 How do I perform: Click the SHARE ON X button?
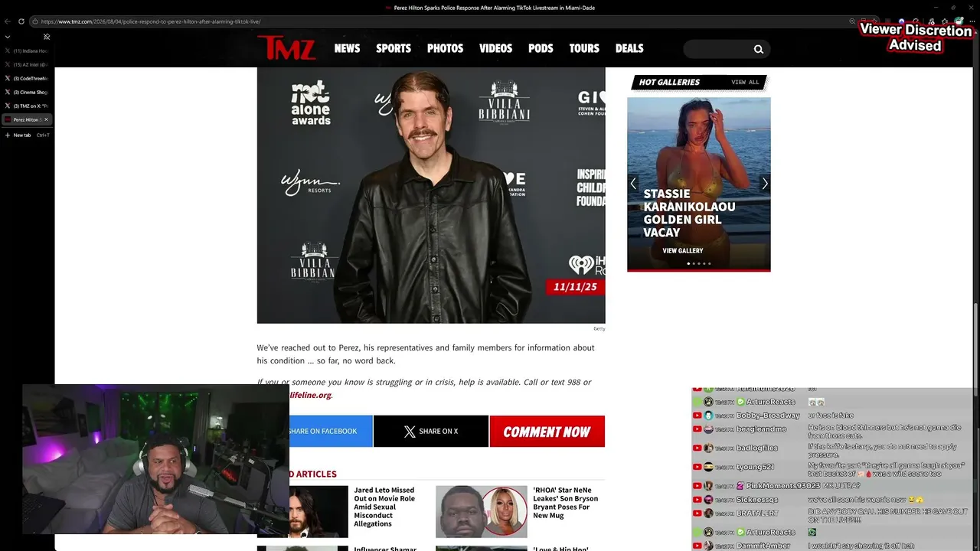pyautogui.click(x=431, y=432)
